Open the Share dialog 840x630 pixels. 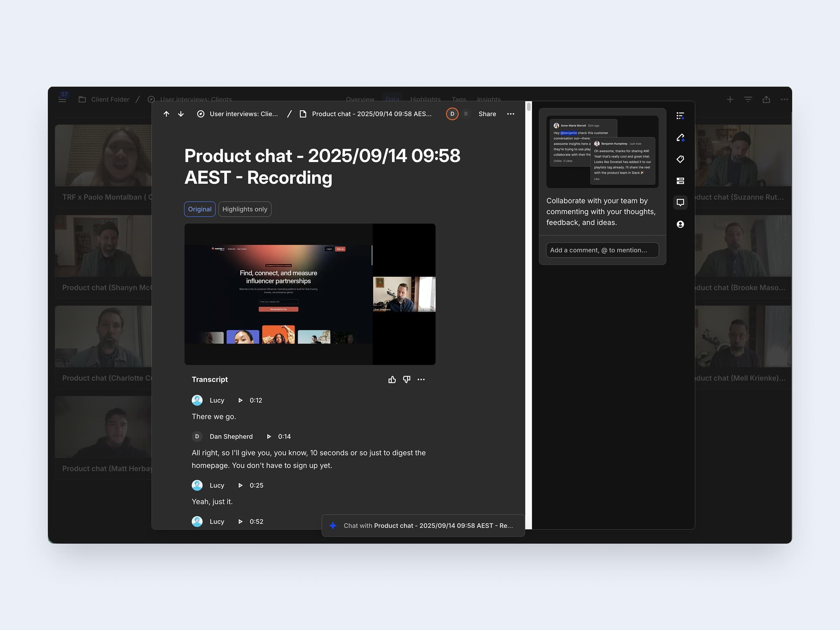pyautogui.click(x=487, y=114)
